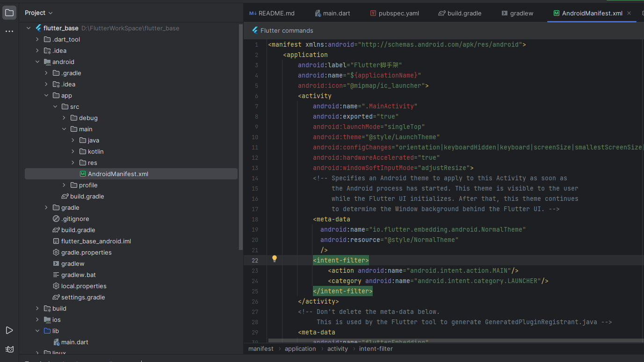The height and width of the screenshot is (362, 644).
Task: Collapse the flutter_base root node
Action: (x=29, y=28)
